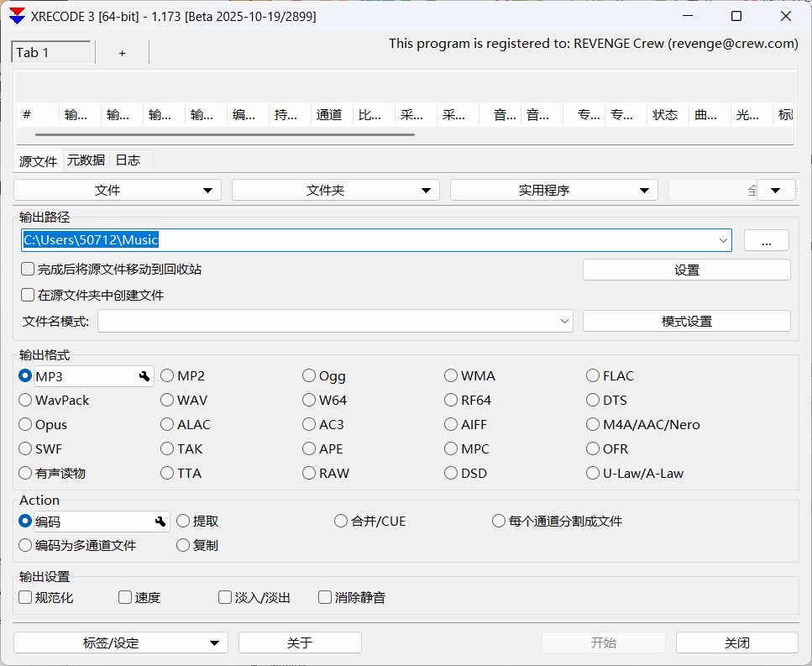The width and height of the screenshot is (812, 666).
Task: Add a new tab with the + button
Action: coord(122,52)
